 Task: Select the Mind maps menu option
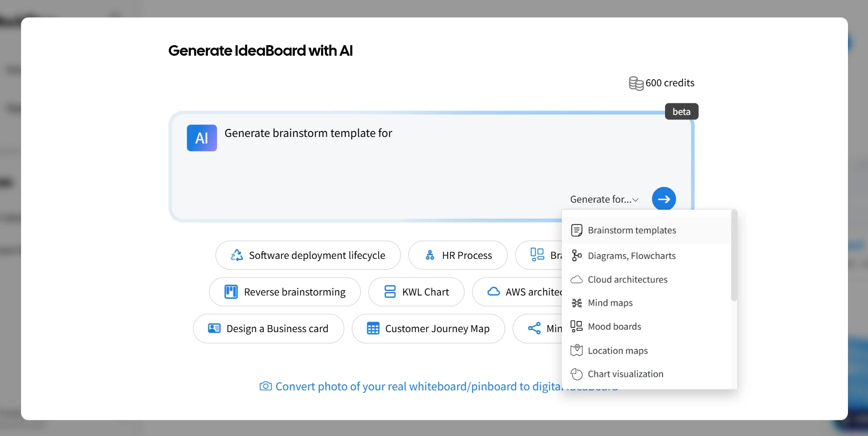pos(609,303)
